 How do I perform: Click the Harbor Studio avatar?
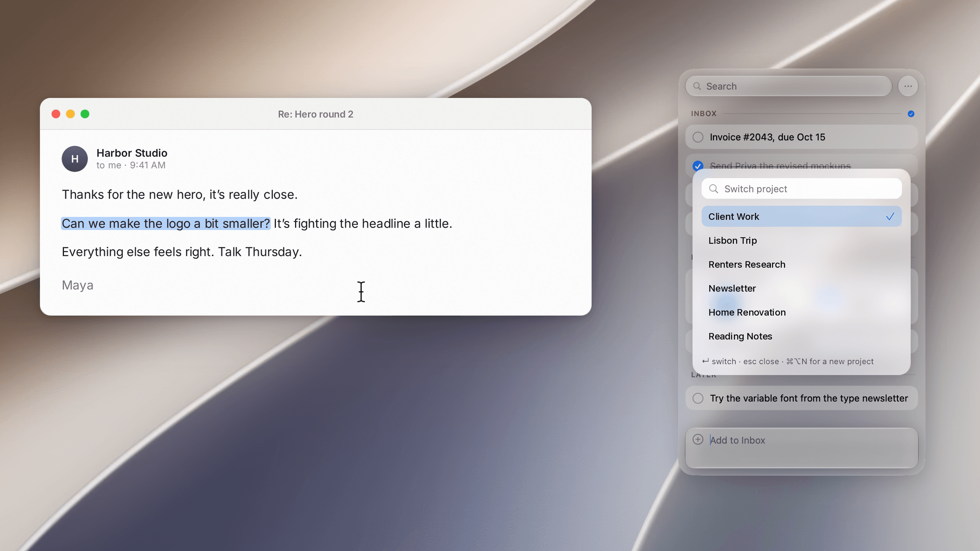click(x=75, y=159)
